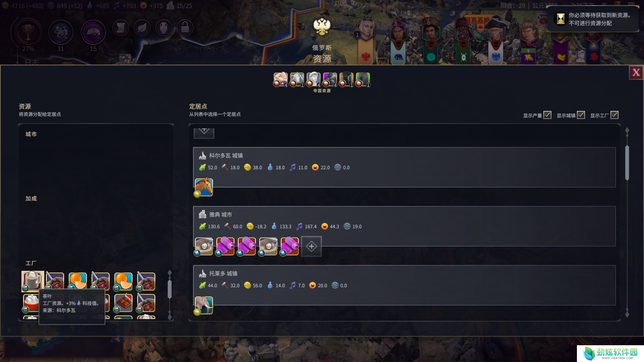
Task: Click the teapot empire resource icon
Action: coord(297,79)
